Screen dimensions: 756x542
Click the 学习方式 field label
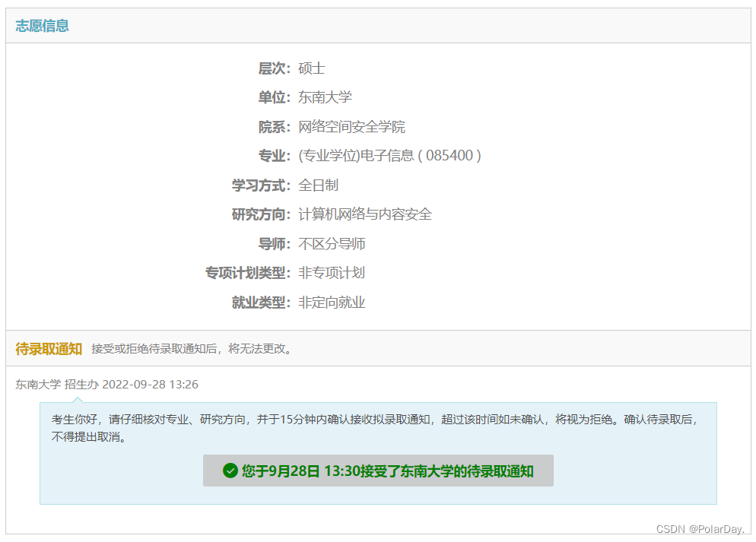coord(262,185)
